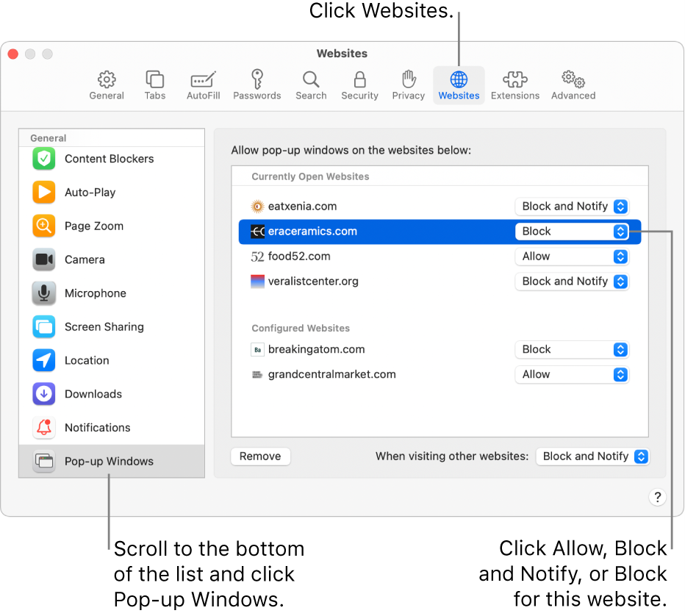
Task: Open the Extensions puzzle piece icon
Action: tap(515, 79)
